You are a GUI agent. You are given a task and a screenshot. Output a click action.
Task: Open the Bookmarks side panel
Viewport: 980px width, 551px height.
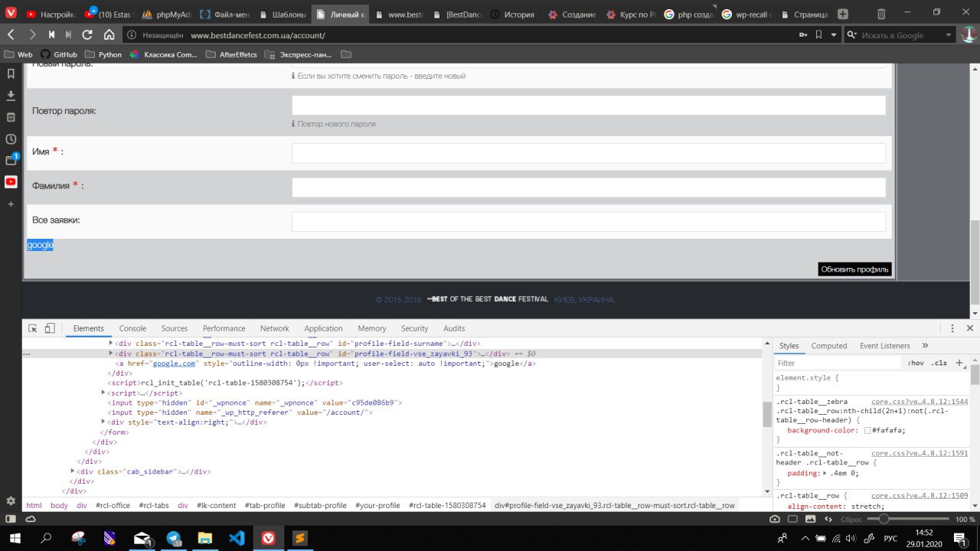(x=11, y=74)
